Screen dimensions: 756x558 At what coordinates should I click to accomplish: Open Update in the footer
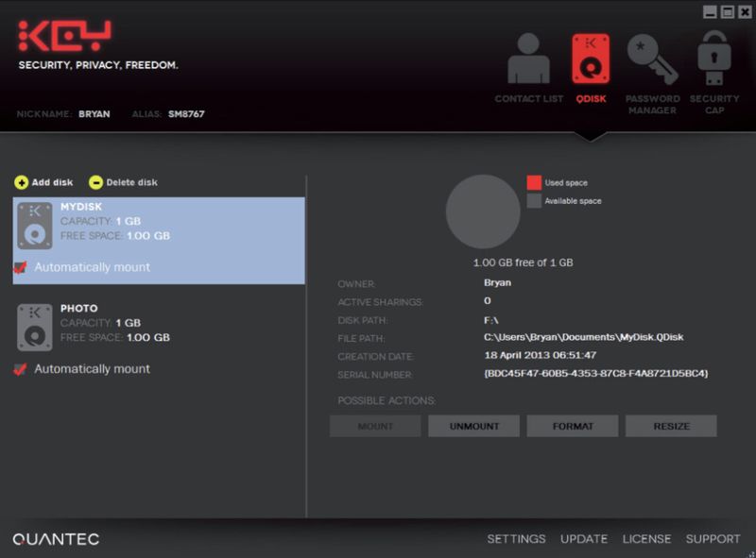pyautogui.click(x=584, y=539)
